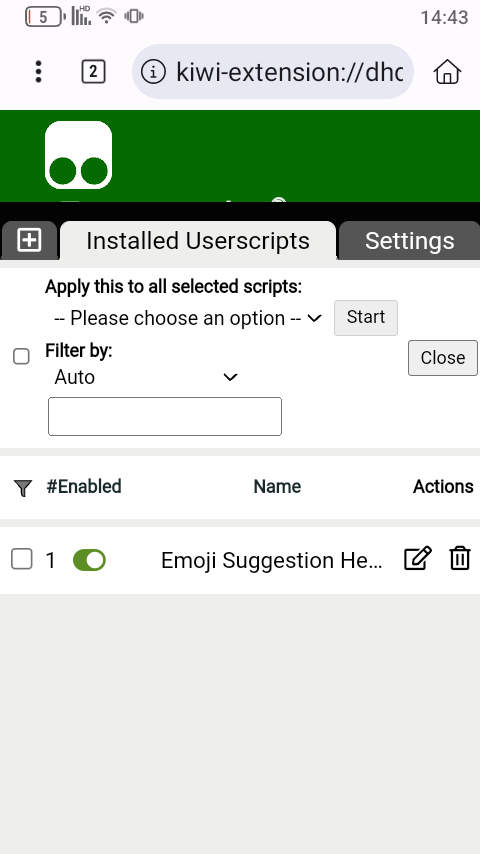The height and width of the screenshot is (854, 480).
Task: Switch to the Settings tab
Action: (x=409, y=240)
